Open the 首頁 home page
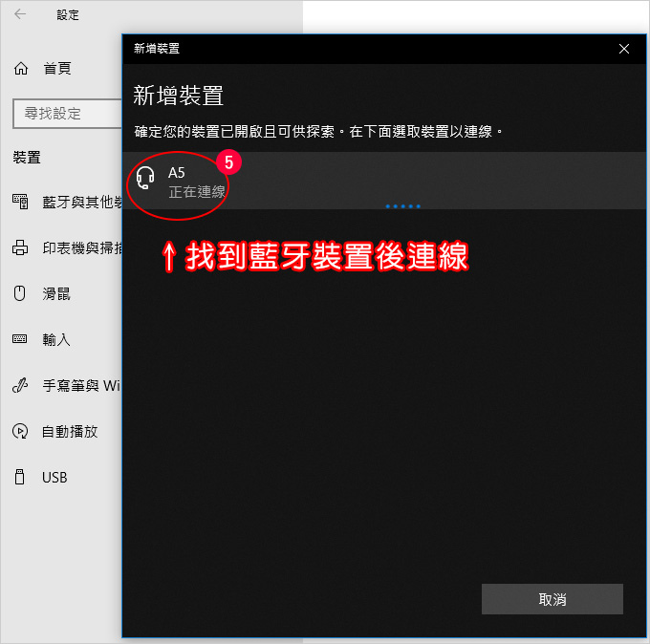650x644 pixels. (x=57, y=69)
